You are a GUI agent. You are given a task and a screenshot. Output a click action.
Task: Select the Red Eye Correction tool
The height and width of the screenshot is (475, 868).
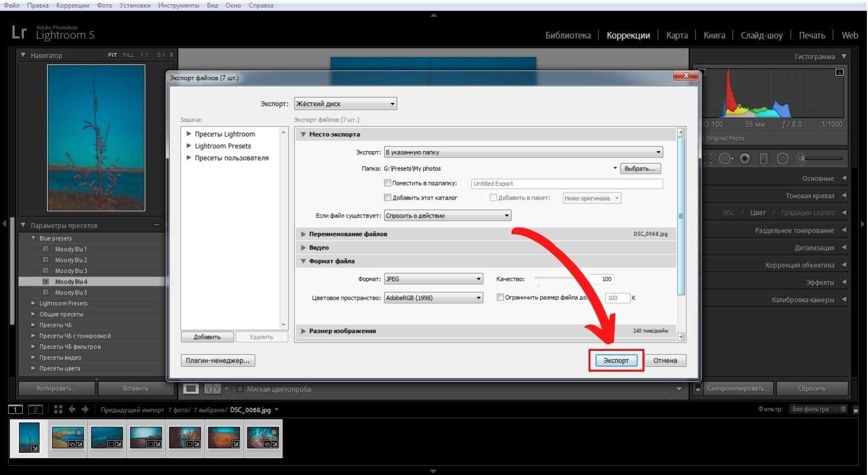click(745, 159)
